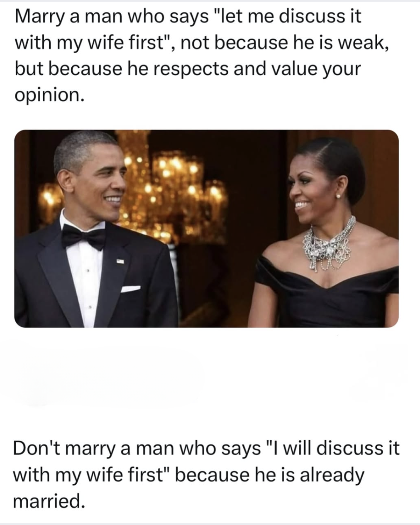Click the quoted phrase 'I will discuss it'

pyautogui.click(x=332, y=449)
